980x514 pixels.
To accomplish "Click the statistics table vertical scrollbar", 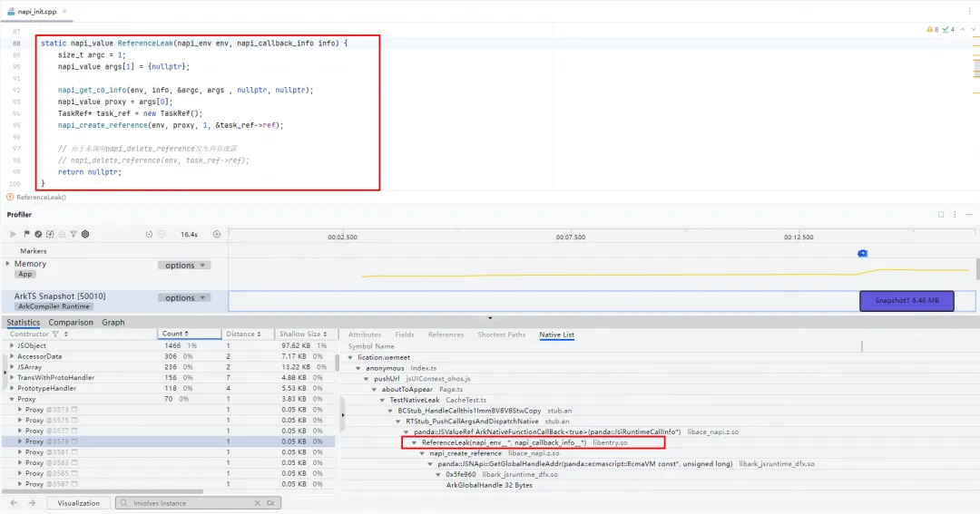I will pyautogui.click(x=338, y=363).
